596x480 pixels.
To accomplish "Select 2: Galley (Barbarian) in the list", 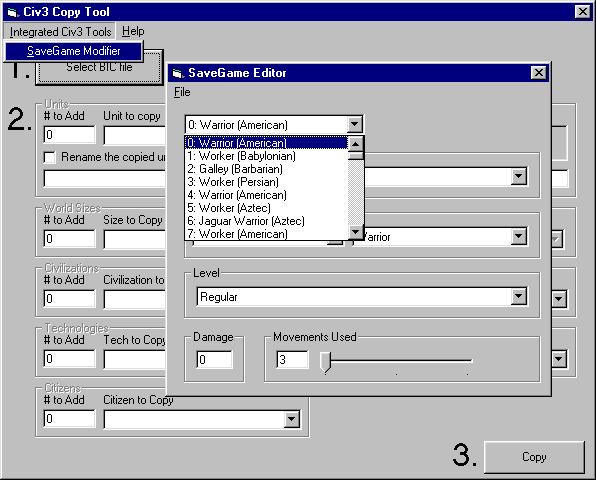I will click(x=266, y=169).
